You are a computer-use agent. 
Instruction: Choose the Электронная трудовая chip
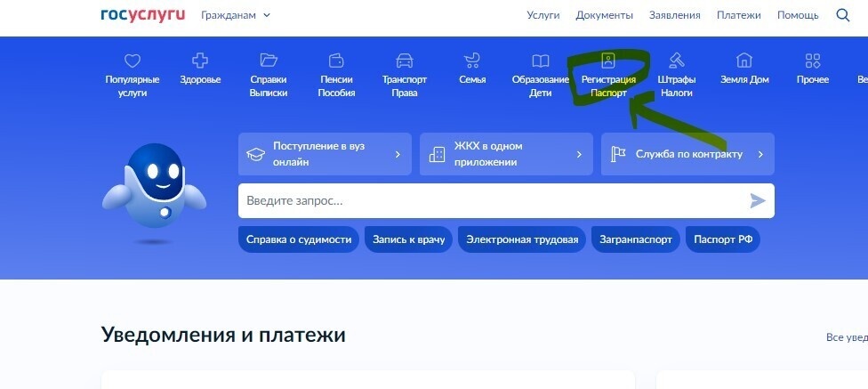pos(522,239)
